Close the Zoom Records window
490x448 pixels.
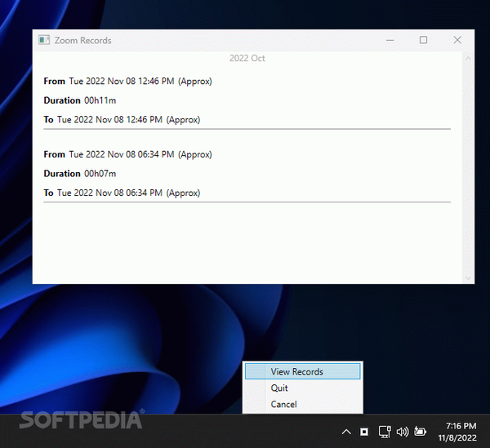coord(457,40)
